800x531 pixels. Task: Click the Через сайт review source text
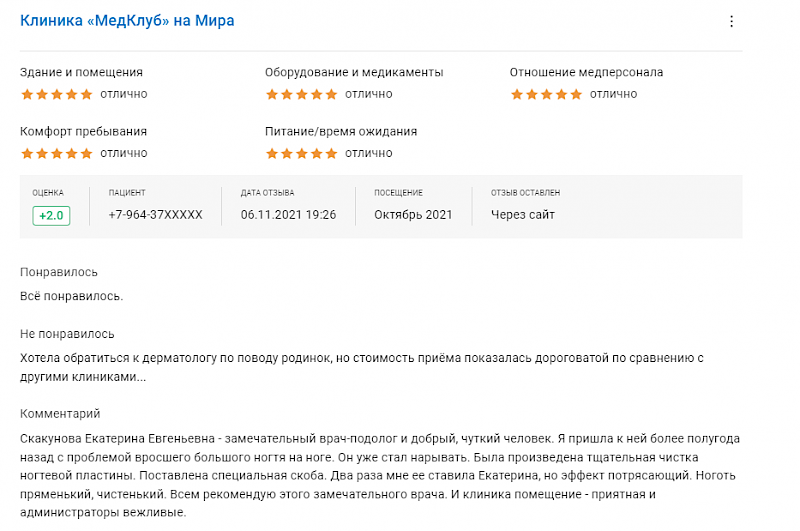point(523,215)
